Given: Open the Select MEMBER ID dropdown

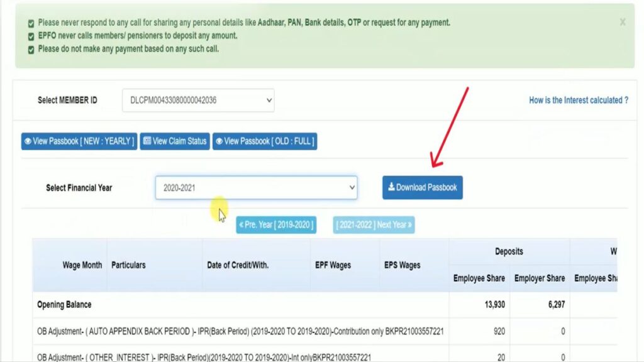Looking at the screenshot, I should pyautogui.click(x=198, y=100).
